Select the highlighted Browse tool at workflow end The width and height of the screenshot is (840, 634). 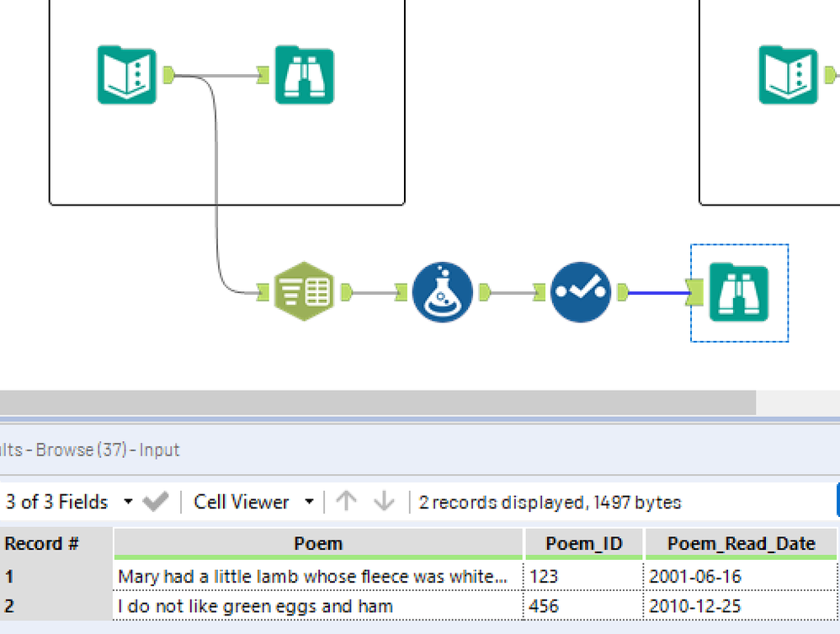click(x=739, y=292)
